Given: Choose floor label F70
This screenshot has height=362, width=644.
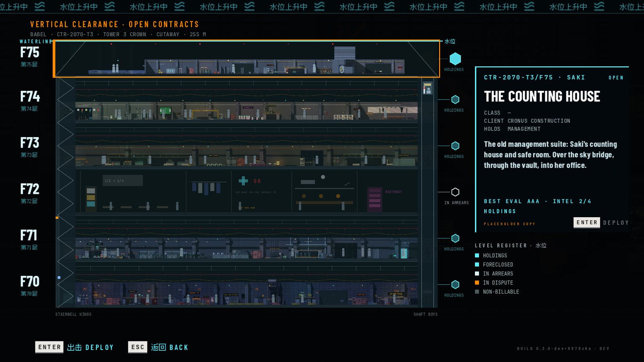Looking at the screenshot, I should tap(30, 282).
